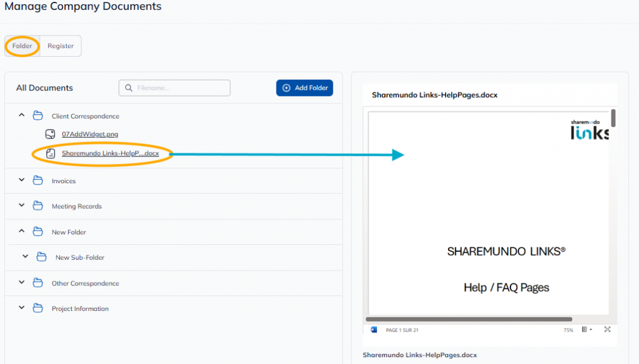Viewport: 639px width, 364px height.
Task: Select the Project Information folder name
Action: [x=80, y=309]
